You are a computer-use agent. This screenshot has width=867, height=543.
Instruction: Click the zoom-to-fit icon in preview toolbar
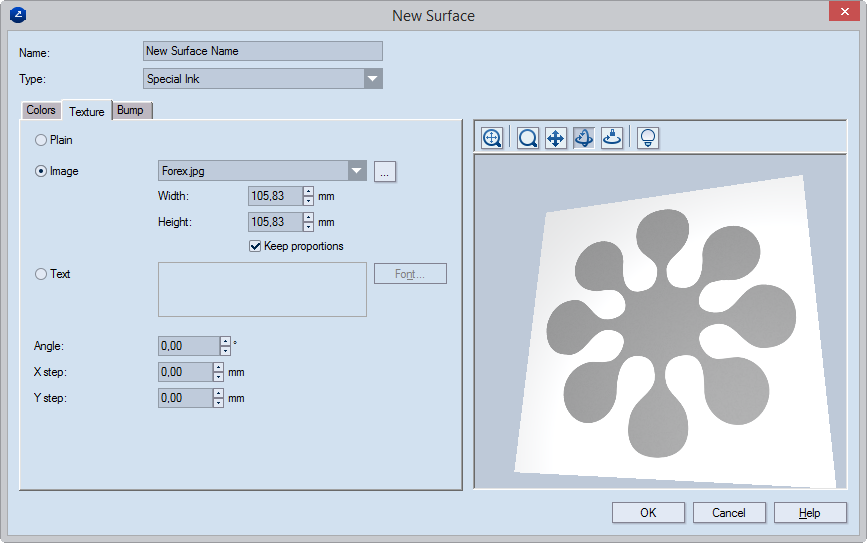(x=492, y=138)
